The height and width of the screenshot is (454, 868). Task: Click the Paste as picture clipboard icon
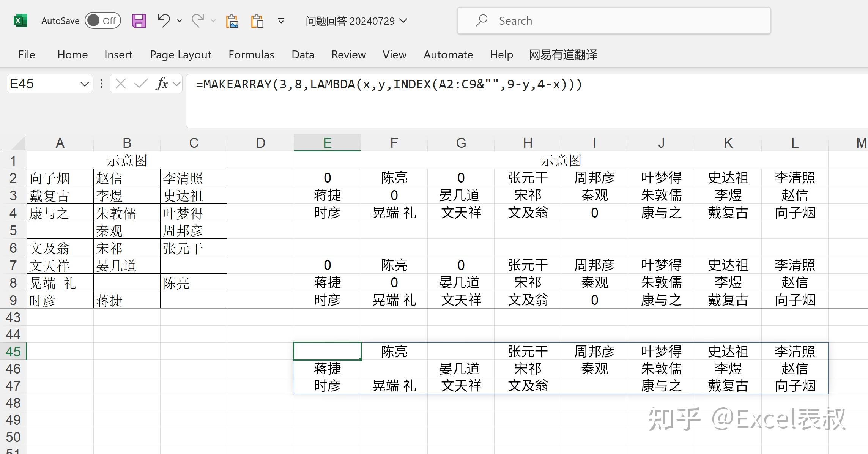pyautogui.click(x=232, y=21)
